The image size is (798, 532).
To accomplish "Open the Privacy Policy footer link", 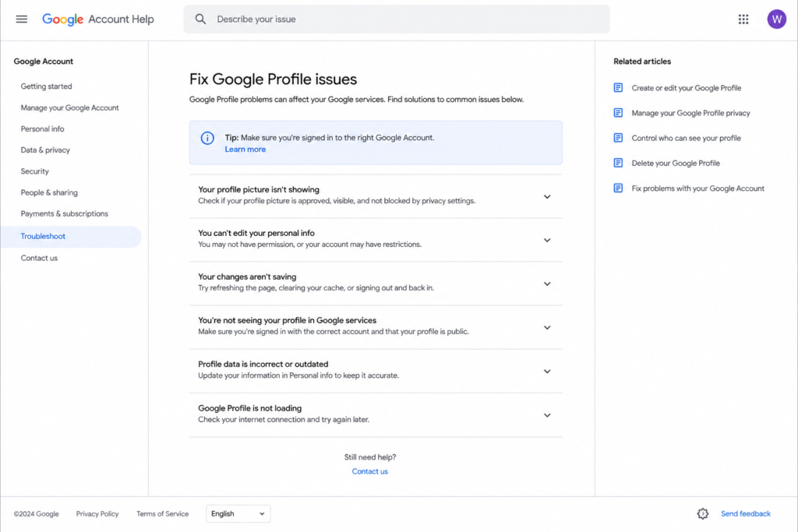I will 97,513.
